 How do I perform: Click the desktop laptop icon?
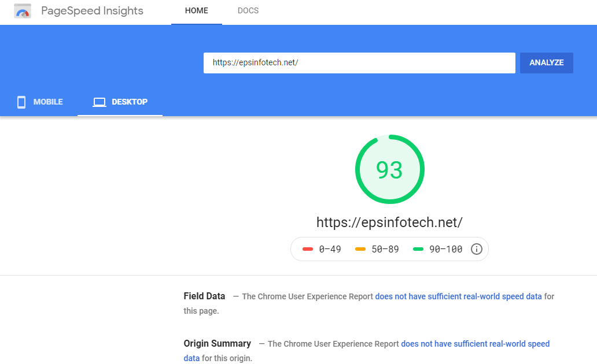click(x=99, y=102)
